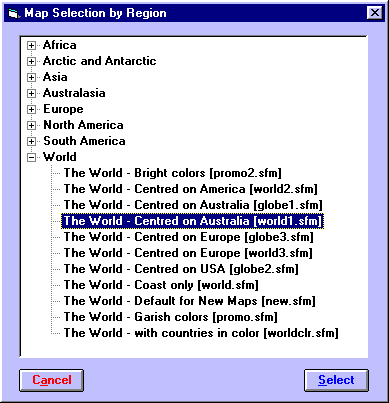Screen dimensions: 389x403
Task: Choose Bright colors map promo2.sfm
Action: point(173,173)
